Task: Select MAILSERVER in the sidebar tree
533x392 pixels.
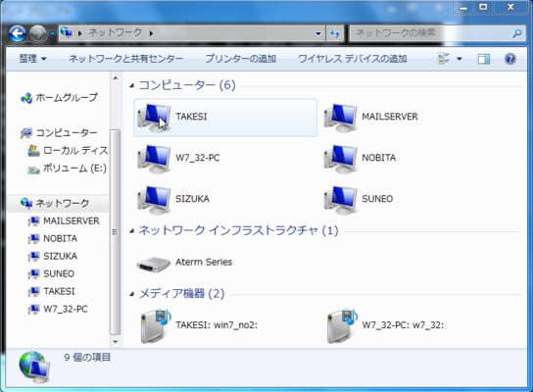Action: [x=64, y=220]
